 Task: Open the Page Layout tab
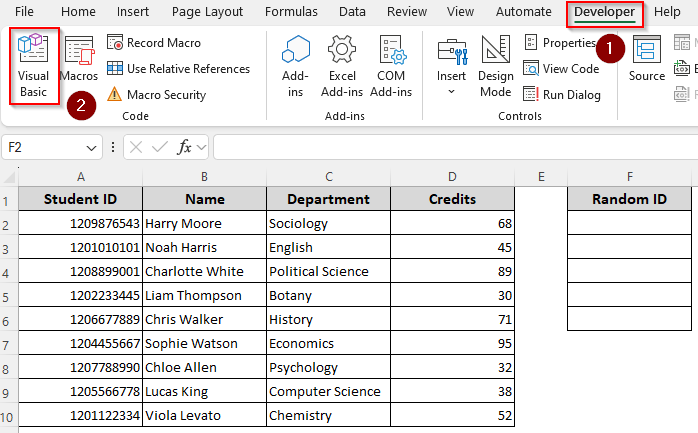pos(207,12)
